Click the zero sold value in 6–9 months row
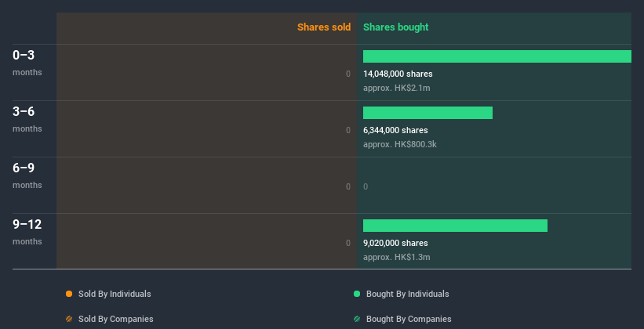This screenshot has width=644, height=329. pos(348,186)
